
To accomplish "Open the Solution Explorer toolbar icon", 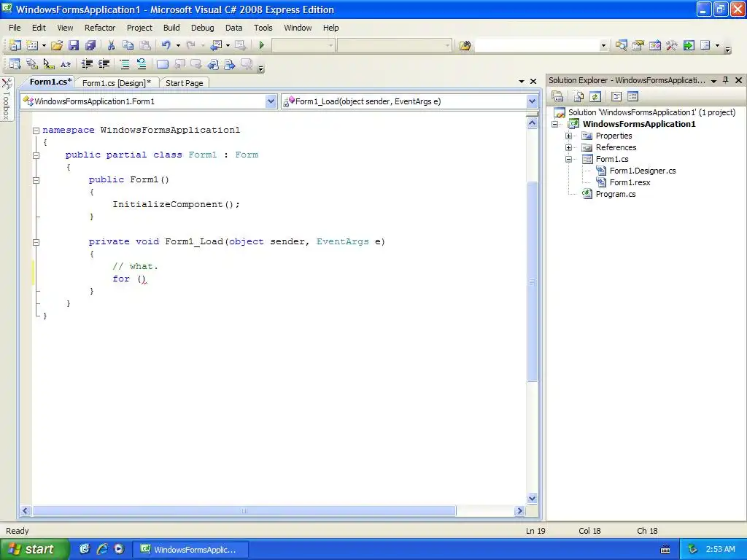I will pos(621,45).
